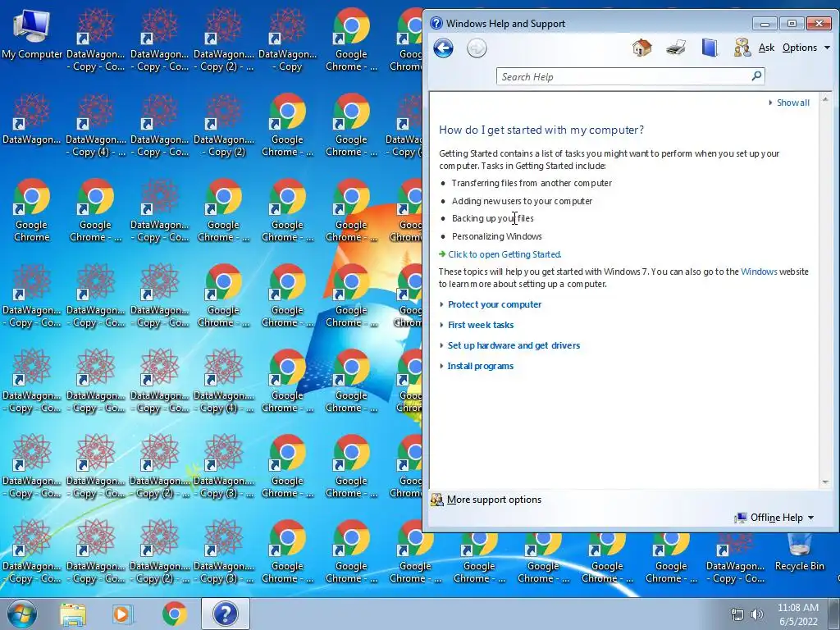This screenshot has height=630, width=840.
Task: Open Help and Support home page icon
Action: (641, 48)
